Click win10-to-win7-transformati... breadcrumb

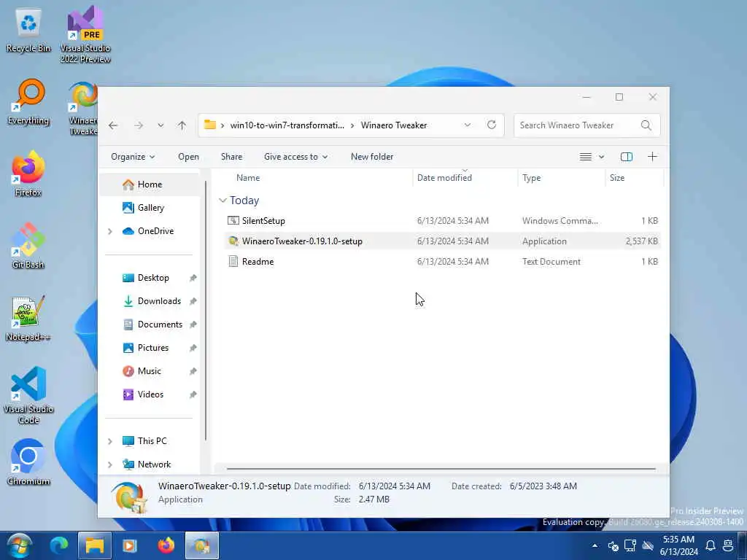click(287, 125)
